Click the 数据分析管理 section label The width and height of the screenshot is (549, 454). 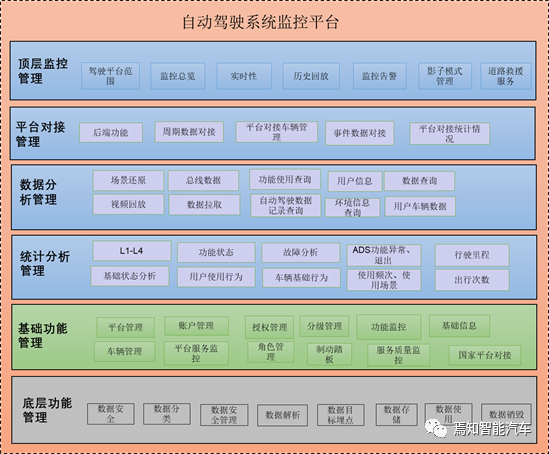tap(38, 192)
